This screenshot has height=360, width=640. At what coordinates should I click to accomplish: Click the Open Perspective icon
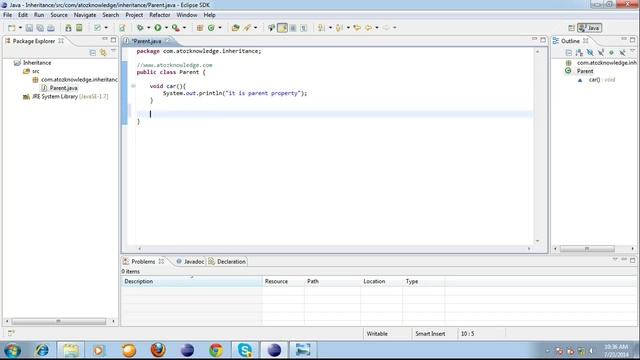pyautogui.click(x=571, y=28)
